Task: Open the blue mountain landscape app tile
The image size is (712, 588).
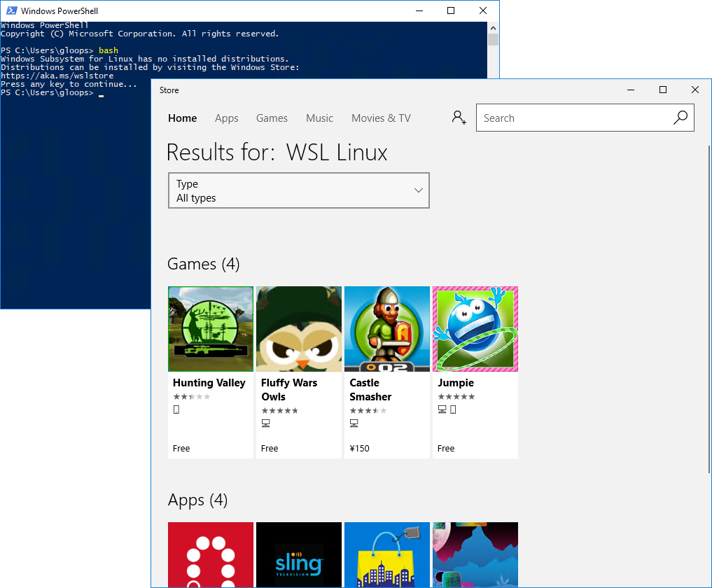Action: click(475, 555)
